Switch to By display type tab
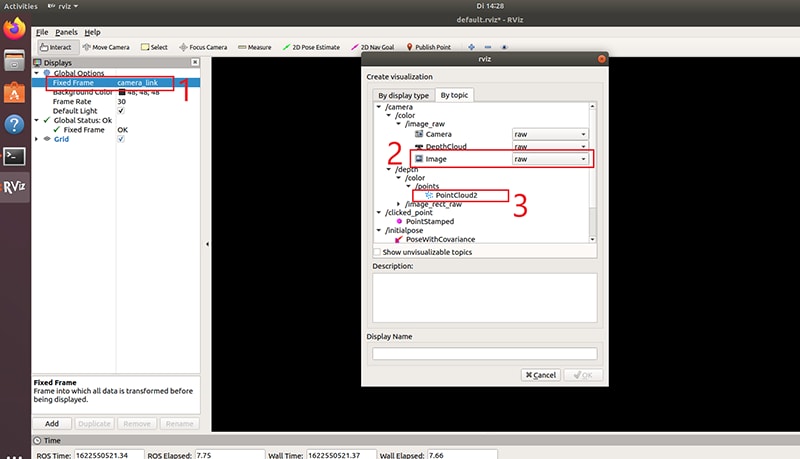The image size is (800, 459). 403,95
